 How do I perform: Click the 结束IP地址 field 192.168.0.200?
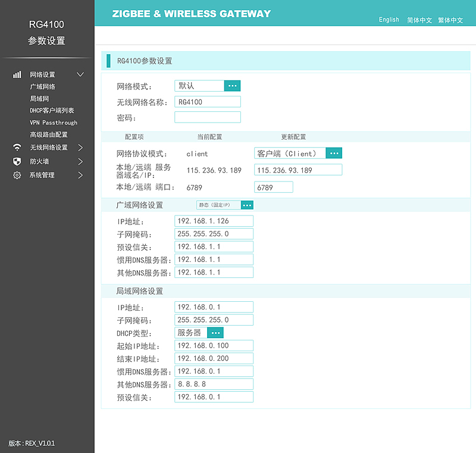[x=214, y=358]
